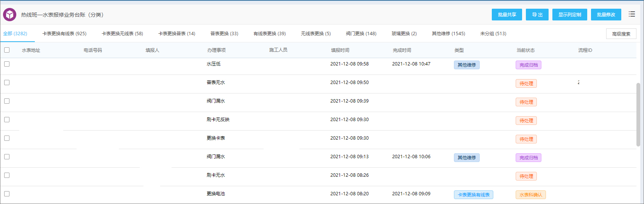The image size is (644, 204).
Task: Go to 阀门更换 (148) tab
Action: pyautogui.click(x=361, y=34)
